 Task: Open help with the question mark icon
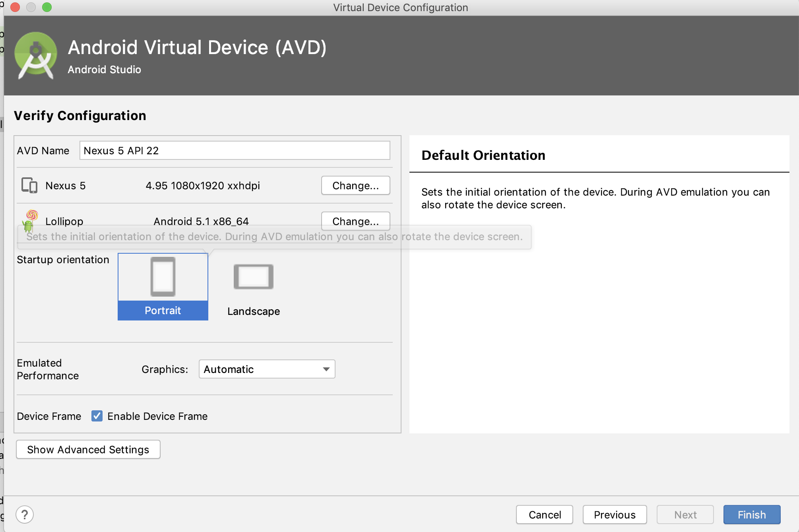25,515
